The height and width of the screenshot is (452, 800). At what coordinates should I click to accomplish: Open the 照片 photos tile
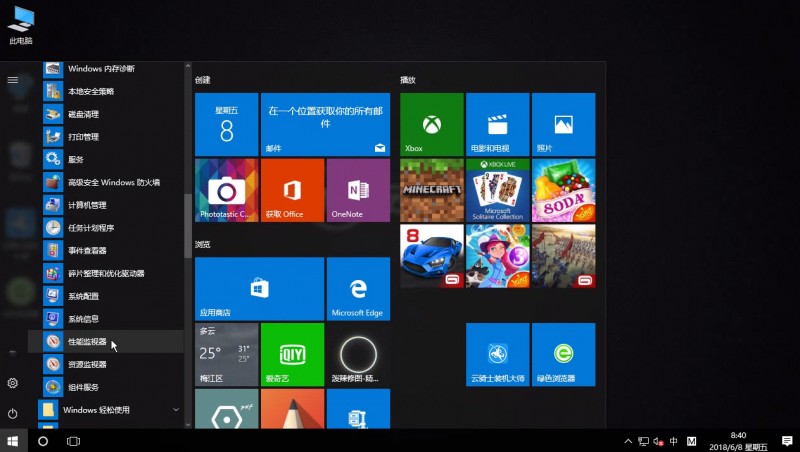[563, 124]
